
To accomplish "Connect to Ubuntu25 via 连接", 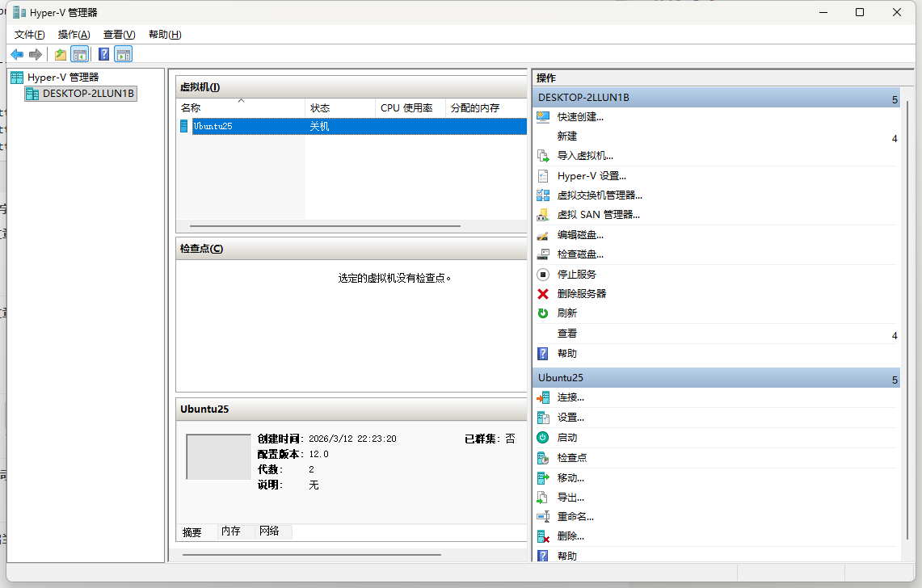I will 570,397.
